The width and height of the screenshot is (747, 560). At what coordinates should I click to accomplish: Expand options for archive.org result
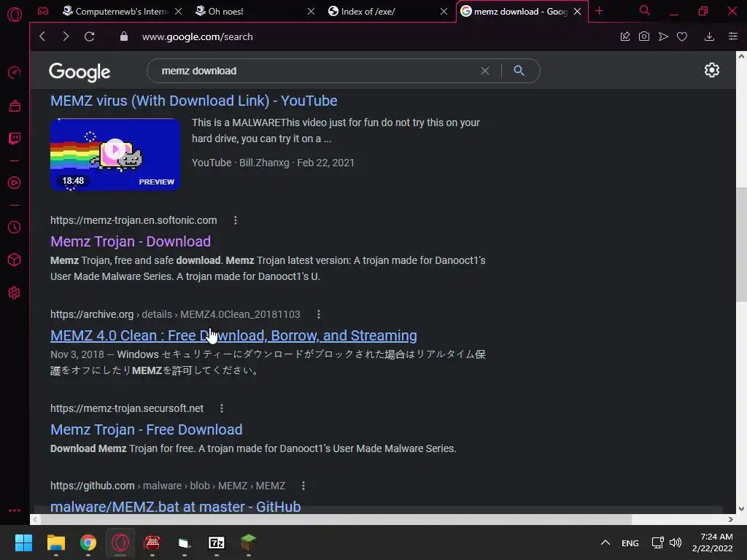(x=319, y=314)
